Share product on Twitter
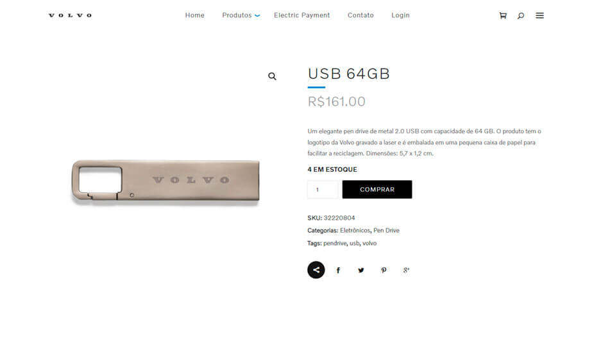This screenshot has width=594, height=364. point(361,270)
